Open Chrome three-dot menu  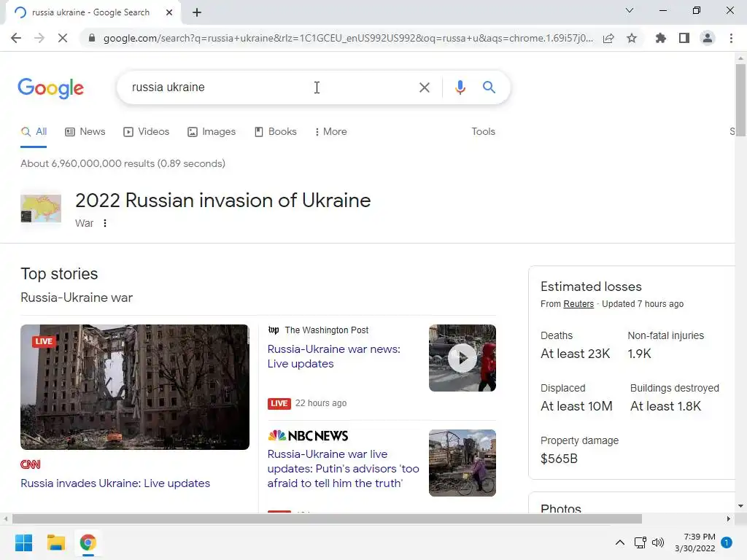(731, 38)
